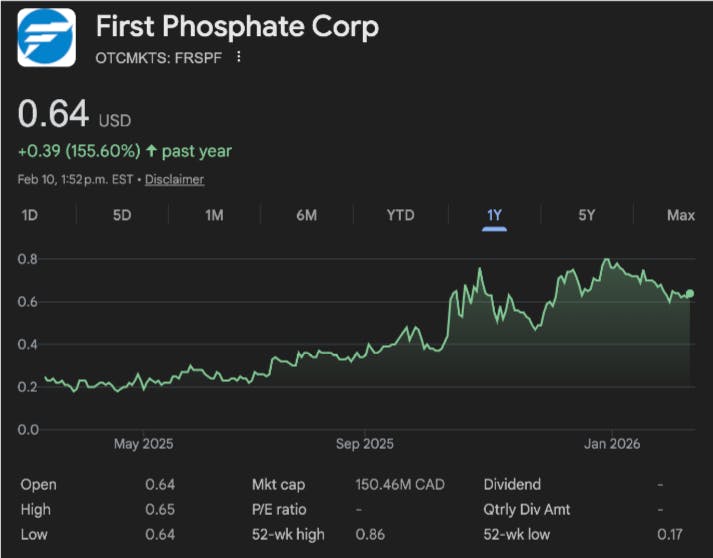Click the green endpoint dot on the chart line

tap(689, 293)
